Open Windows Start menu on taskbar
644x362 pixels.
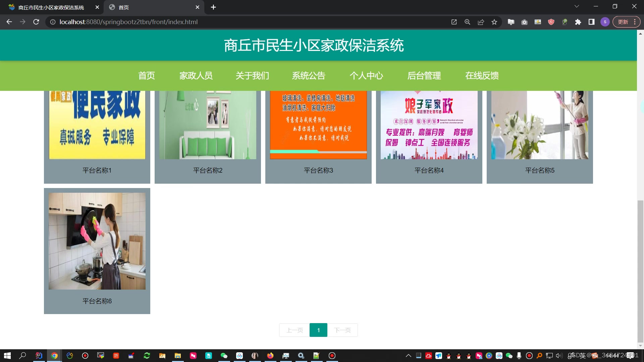click(x=7, y=356)
